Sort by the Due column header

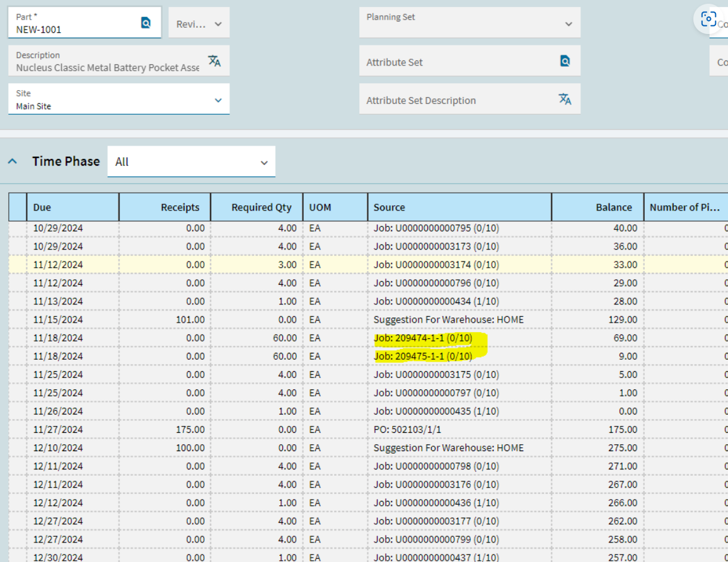73,207
